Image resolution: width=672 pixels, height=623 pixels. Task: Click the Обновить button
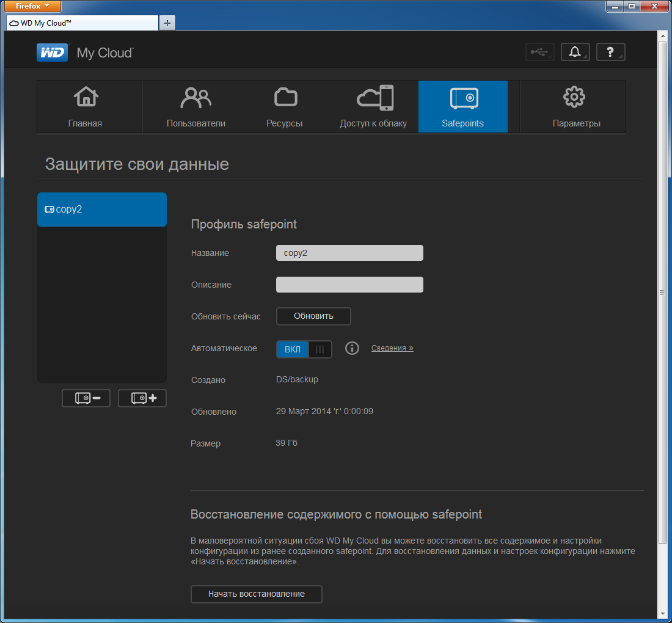point(313,316)
